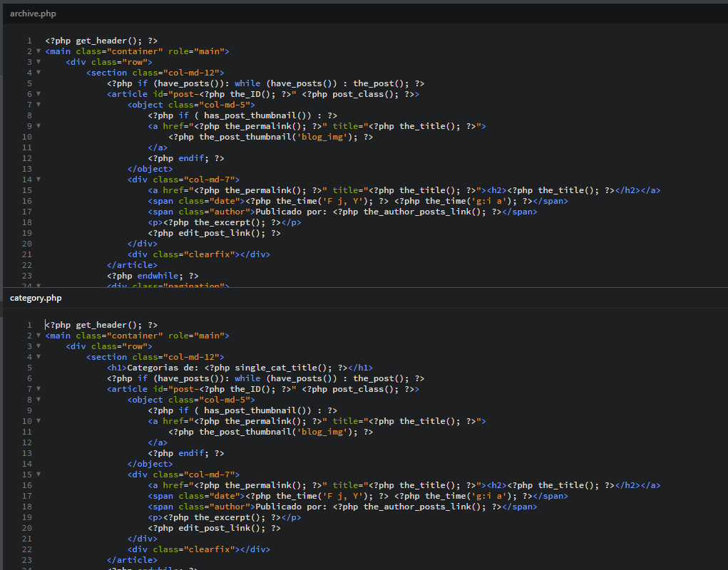Click "Categorias de:" h1 line in category.php
The image size is (728, 570).
(x=240, y=368)
